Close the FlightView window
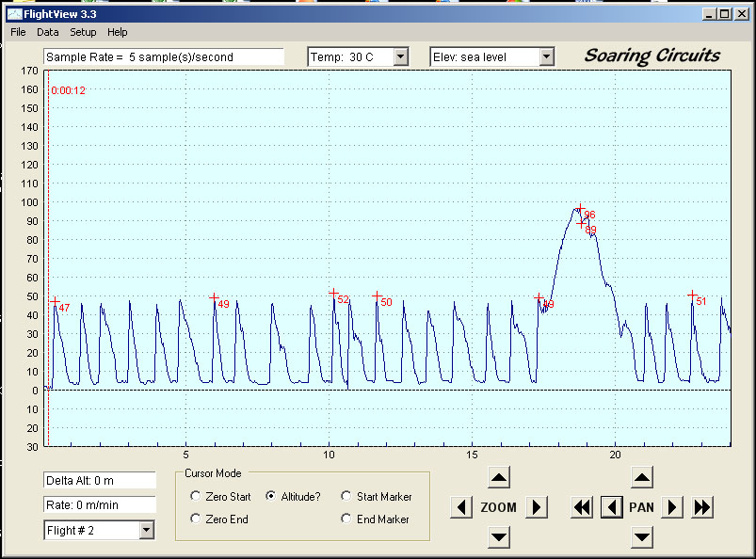Image resolution: width=756 pixels, height=559 pixels. 742,14
